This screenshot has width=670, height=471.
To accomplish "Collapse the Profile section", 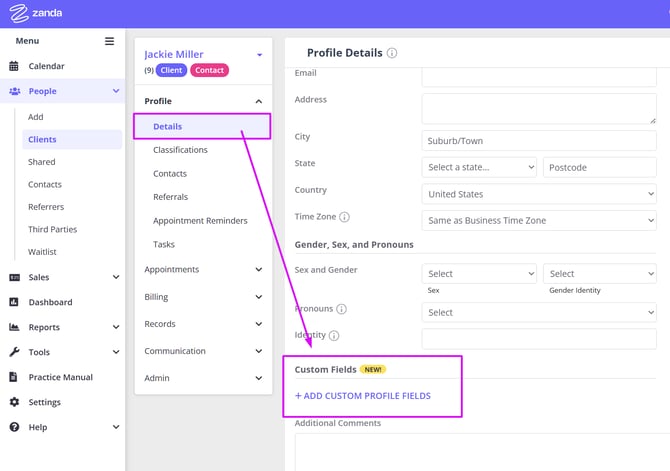I will 258,101.
